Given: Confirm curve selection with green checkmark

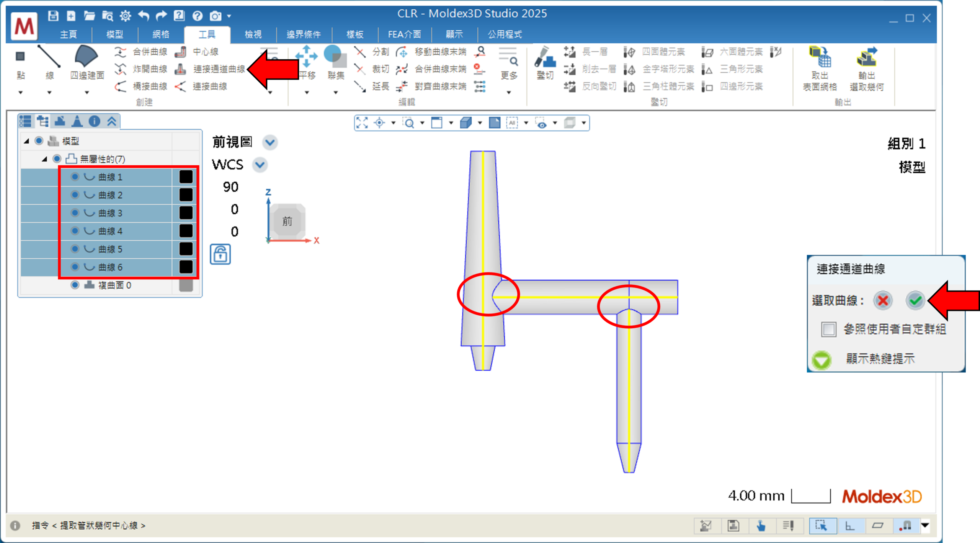Looking at the screenshot, I should (915, 300).
